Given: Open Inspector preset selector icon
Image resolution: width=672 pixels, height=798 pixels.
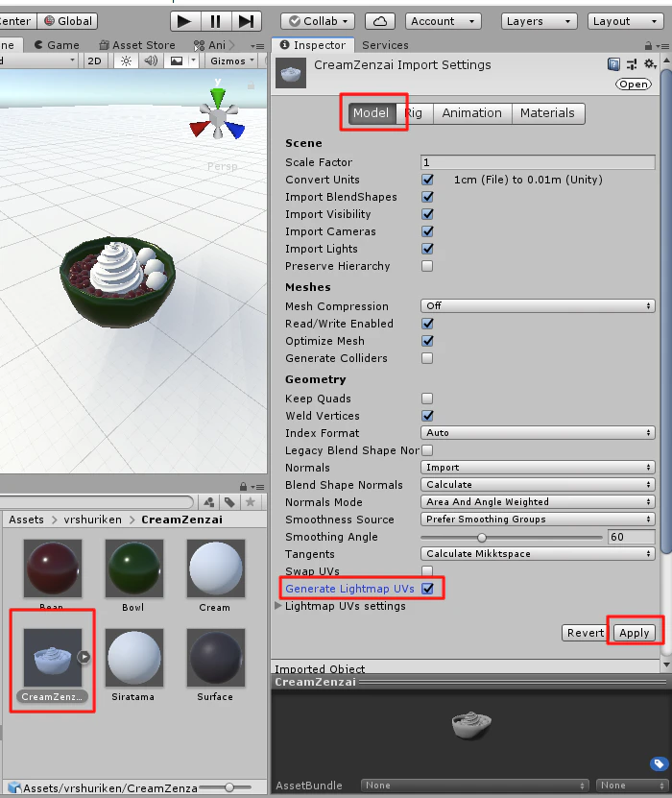Looking at the screenshot, I should 632,64.
